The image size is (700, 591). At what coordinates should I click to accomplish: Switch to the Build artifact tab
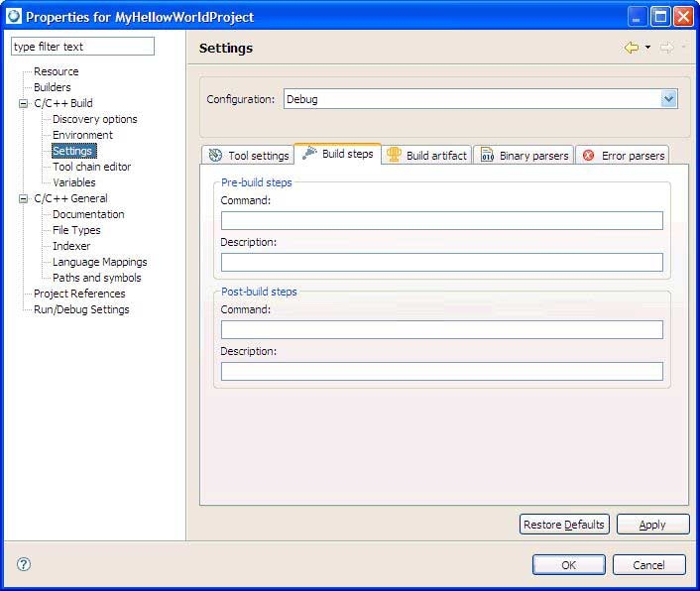coord(426,156)
